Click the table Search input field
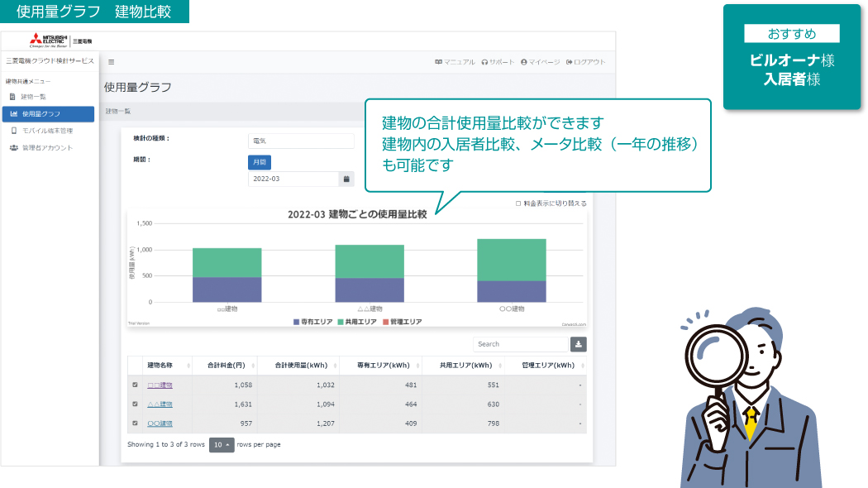Viewport: 868px width, 488px height. tap(519, 344)
